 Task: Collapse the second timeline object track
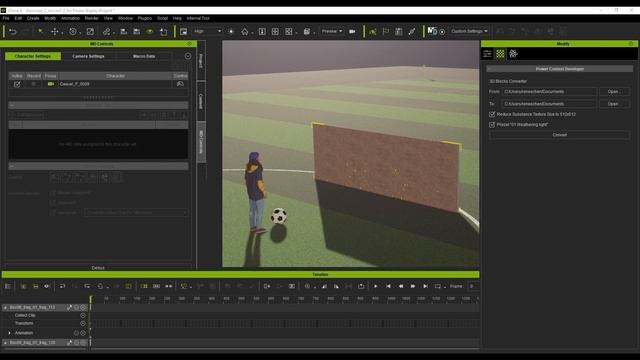5,343
